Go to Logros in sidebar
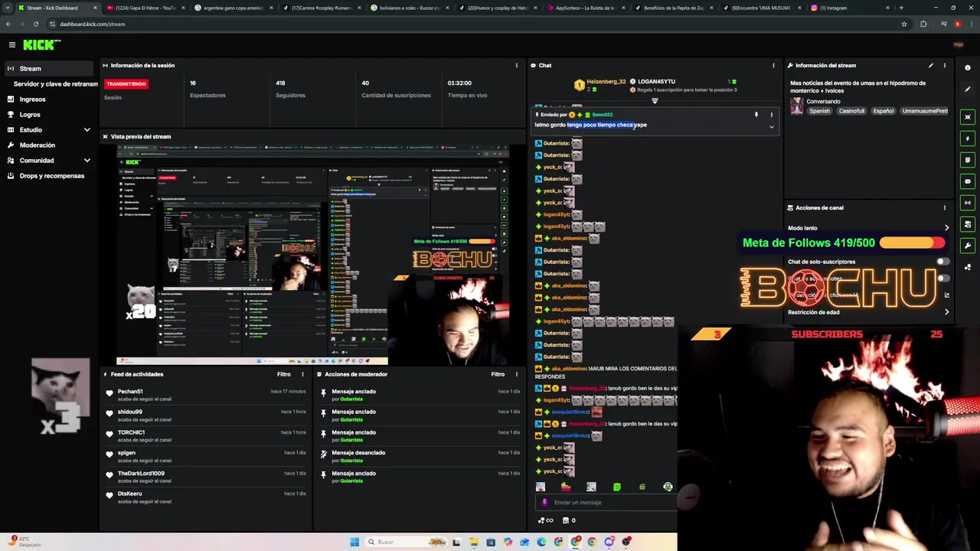This screenshot has height=551, width=980. click(x=30, y=115)
